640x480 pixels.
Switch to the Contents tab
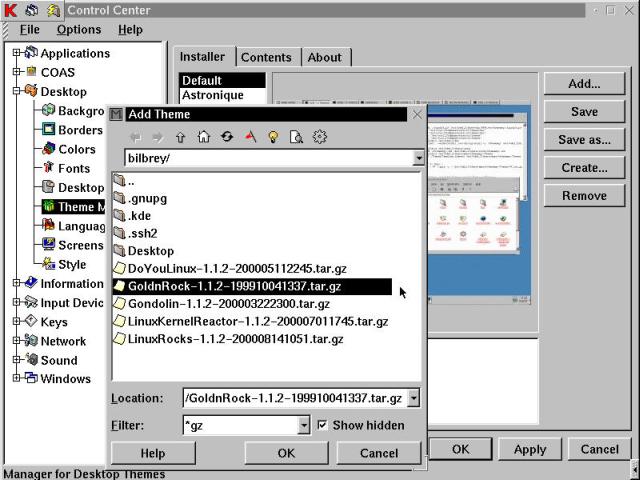pyautogui.click(x=266, y=57)
